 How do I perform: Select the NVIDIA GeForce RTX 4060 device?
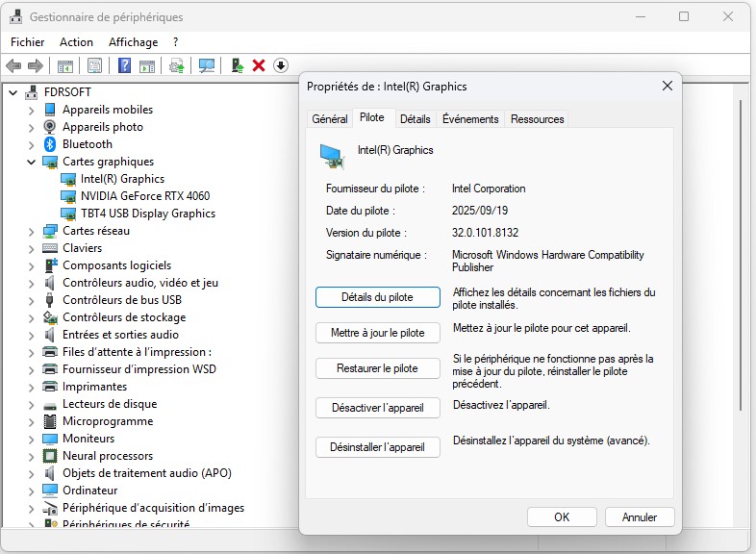point(144,196)
